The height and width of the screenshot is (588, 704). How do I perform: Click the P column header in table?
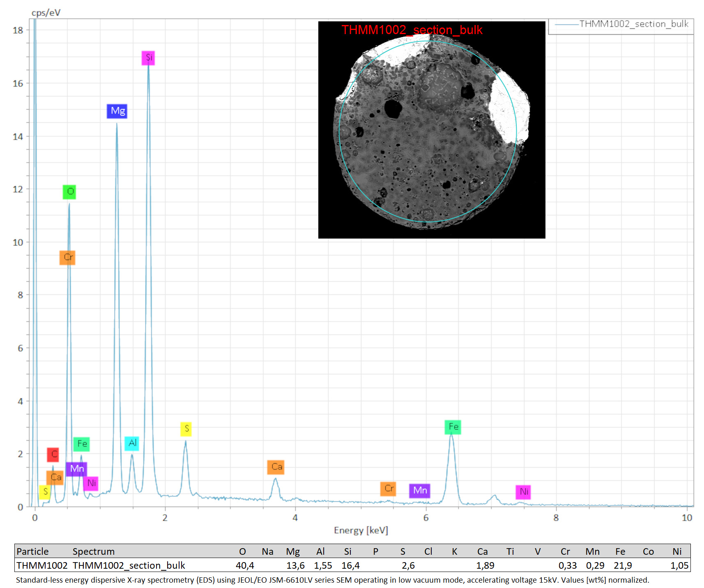point(375,551)
